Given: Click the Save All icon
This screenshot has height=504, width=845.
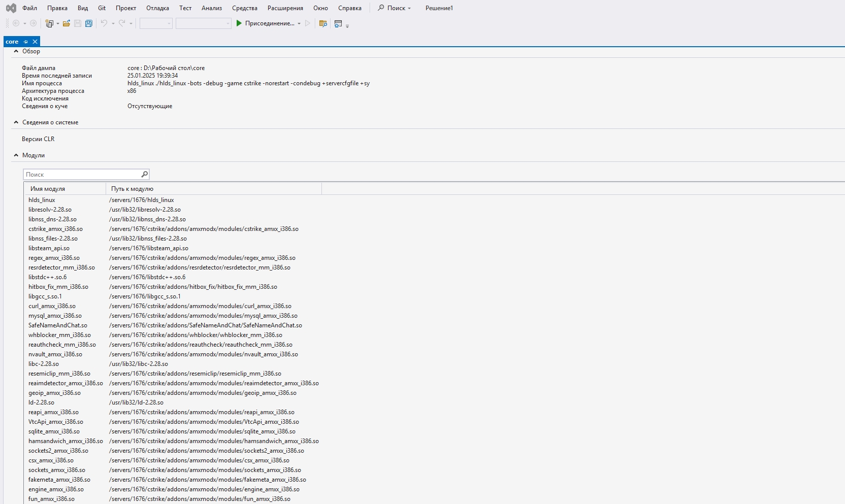Looking at the screenshot, I should (x=89, y=23).
